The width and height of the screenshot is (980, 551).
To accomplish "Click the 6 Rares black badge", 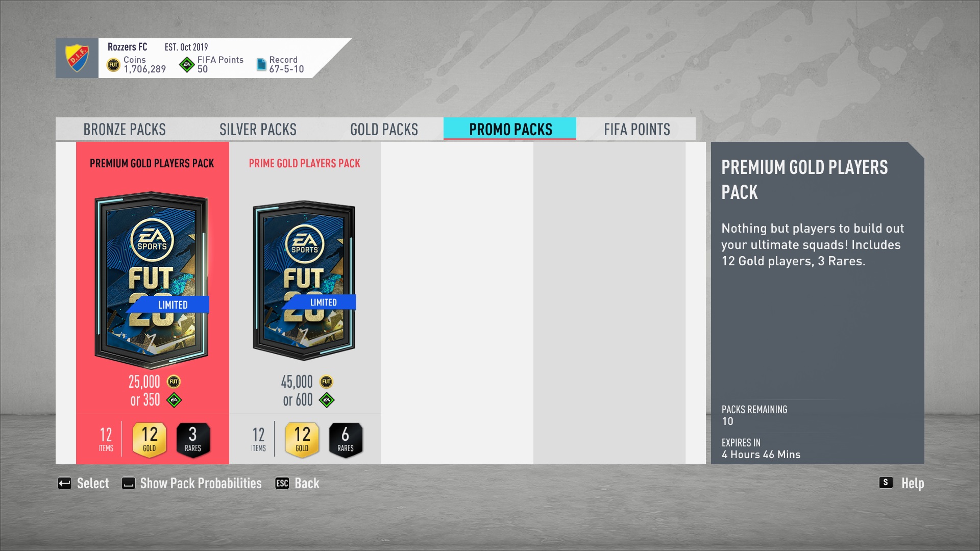I will pos(346,440).
